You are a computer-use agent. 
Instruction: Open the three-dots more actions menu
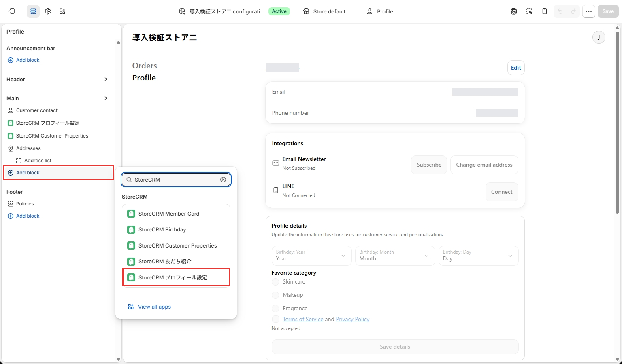[x=589, y=11]
